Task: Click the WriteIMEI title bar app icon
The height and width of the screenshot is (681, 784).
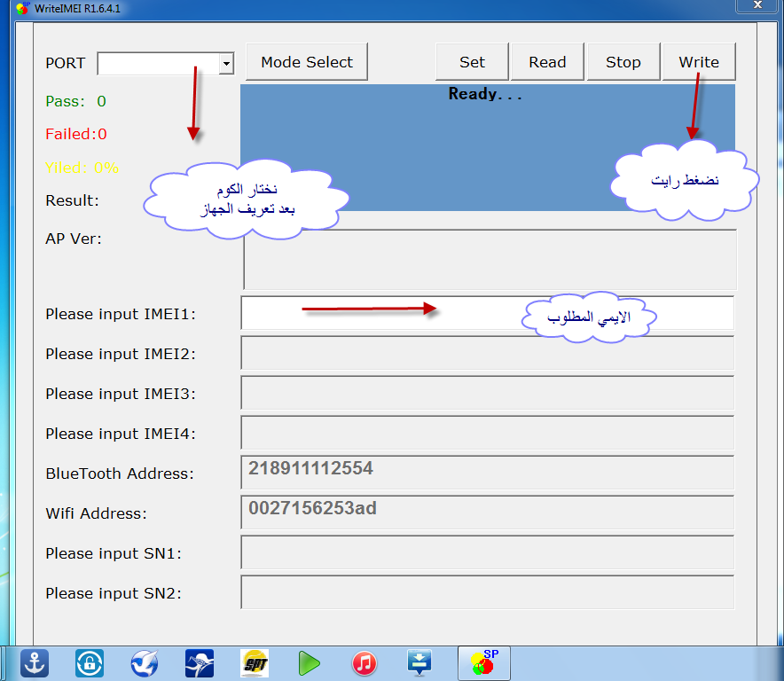Action: click(x=22, y=8)
